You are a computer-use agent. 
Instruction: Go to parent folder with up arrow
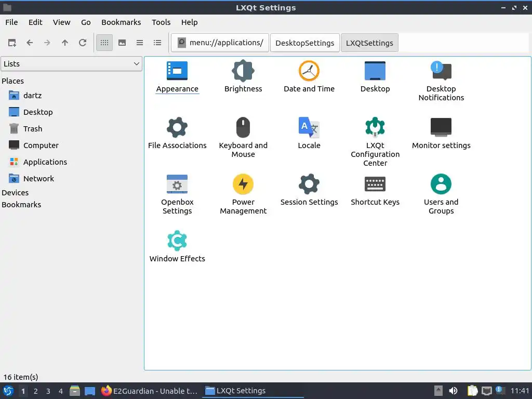tap(65, 43)
